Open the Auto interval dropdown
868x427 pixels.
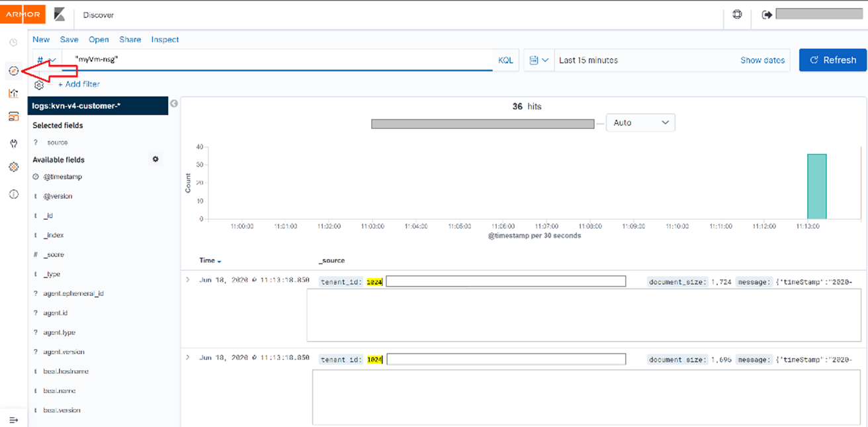click(x=640, y=123)
